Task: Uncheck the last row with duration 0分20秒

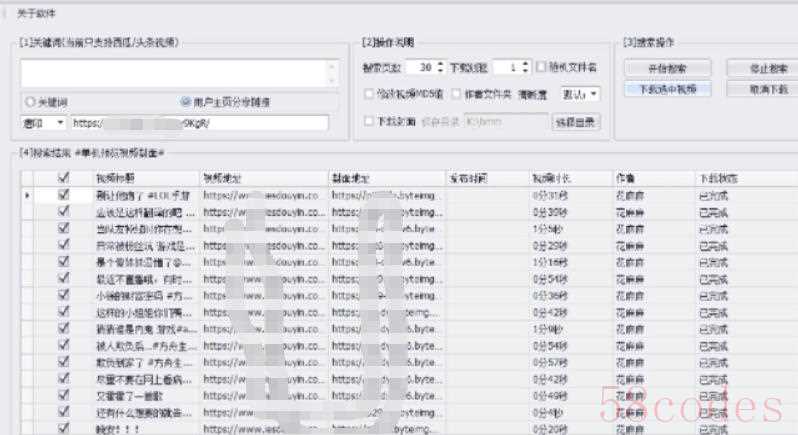Action: pos(64,428)
